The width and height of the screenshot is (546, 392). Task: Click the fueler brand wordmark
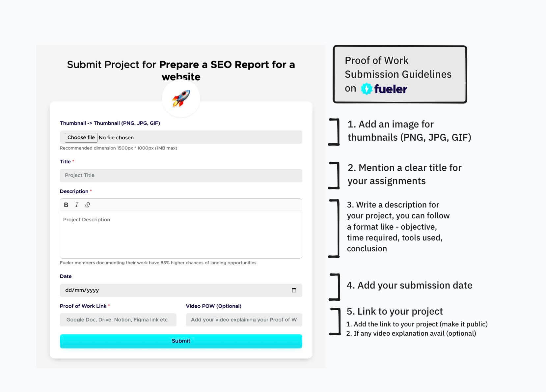pyautogui.click(x=391, y=89)
